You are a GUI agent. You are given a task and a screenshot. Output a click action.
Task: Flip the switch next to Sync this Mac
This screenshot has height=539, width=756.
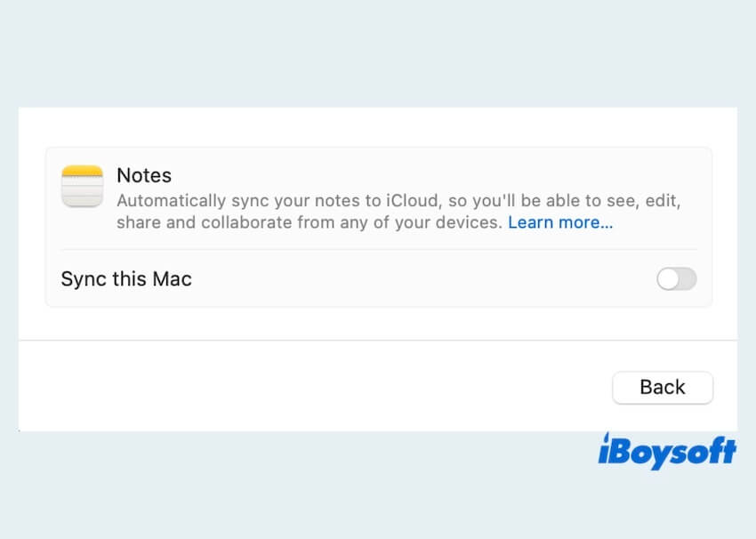(677, 279)
